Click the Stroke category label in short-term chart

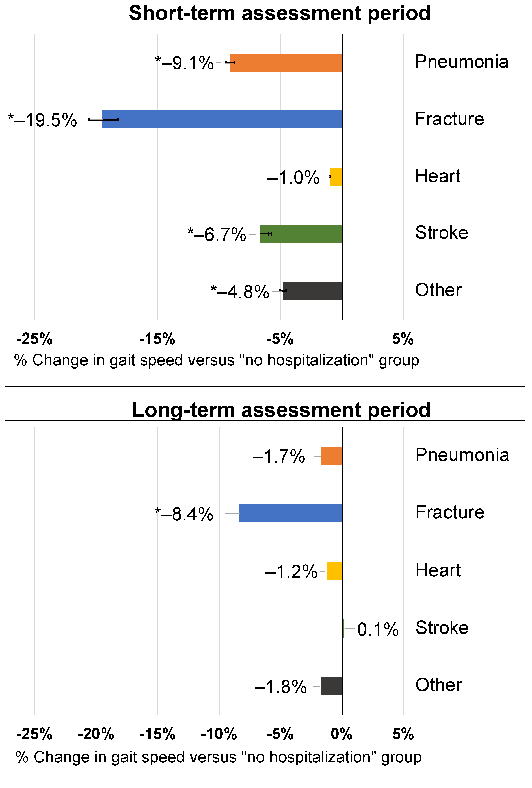coord(442,233)
